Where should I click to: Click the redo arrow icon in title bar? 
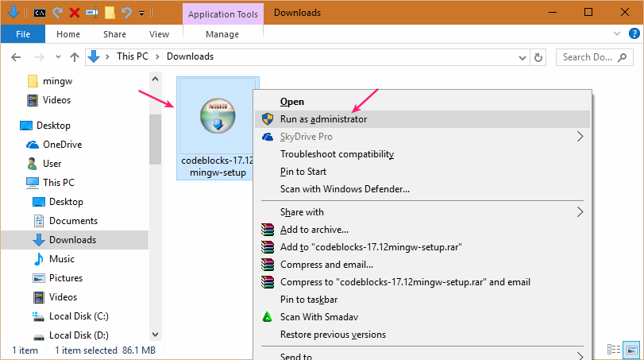[57, 13]
